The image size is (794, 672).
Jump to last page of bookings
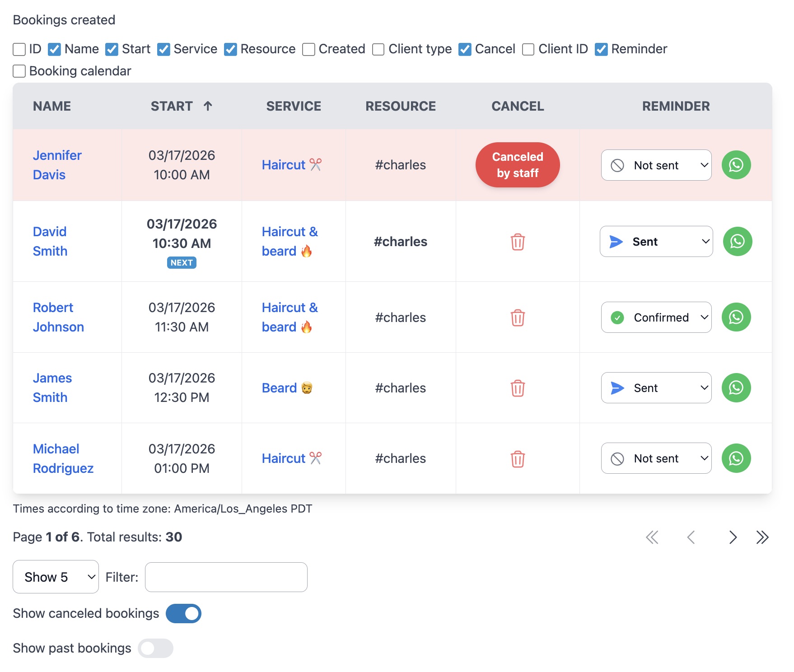(762, 537)
